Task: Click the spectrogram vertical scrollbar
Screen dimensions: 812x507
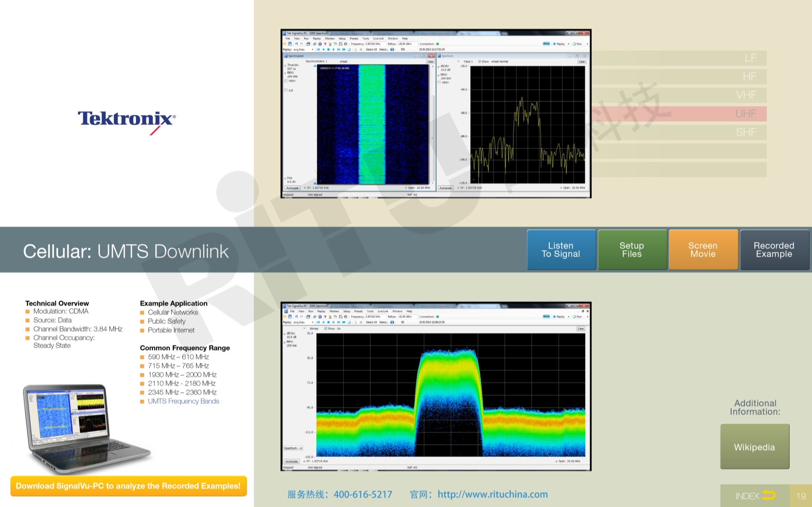Action: pos(433,124)
